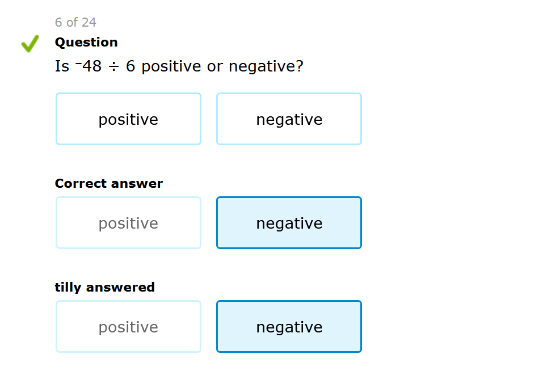Click "positive" under tilly answered
This screenshot has width=543, height=392.
pyautogui.click(x=128, y=327)
